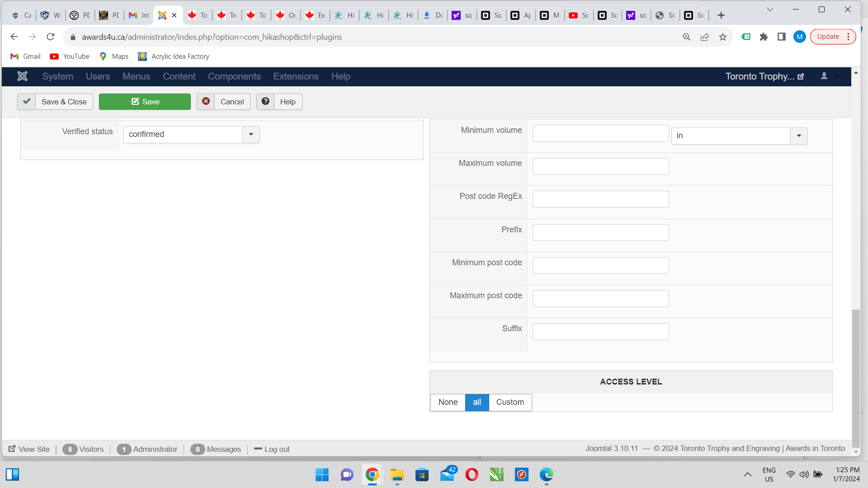The width and height of the screenshot is (868, 488).
Task: Expand the Verified status dropdown
Action: click(251, 135)
